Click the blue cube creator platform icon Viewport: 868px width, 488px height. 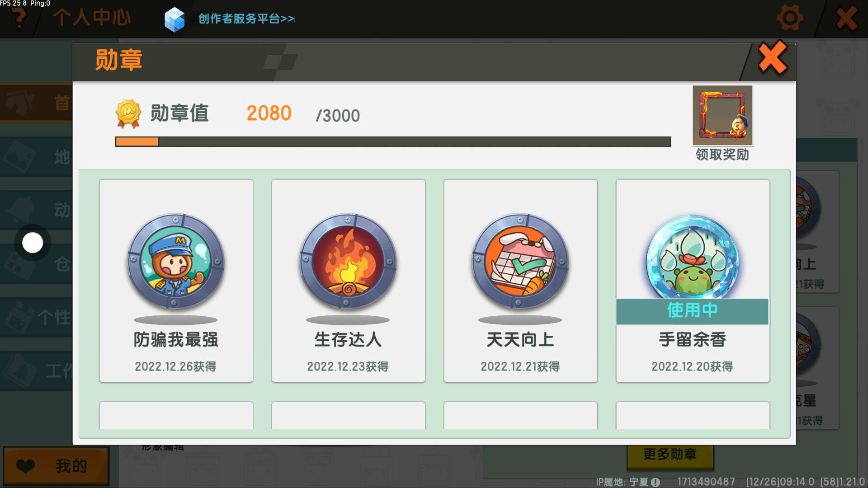pyautogui.click(x=175, y=19)
